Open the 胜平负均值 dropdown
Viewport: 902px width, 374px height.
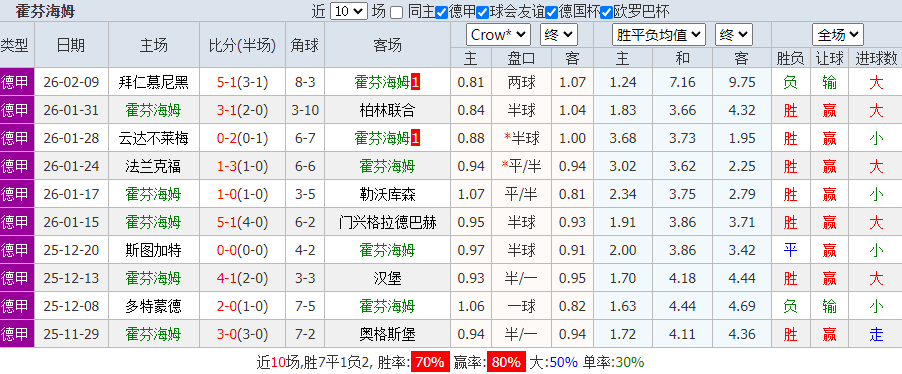[x=659, y=35]
